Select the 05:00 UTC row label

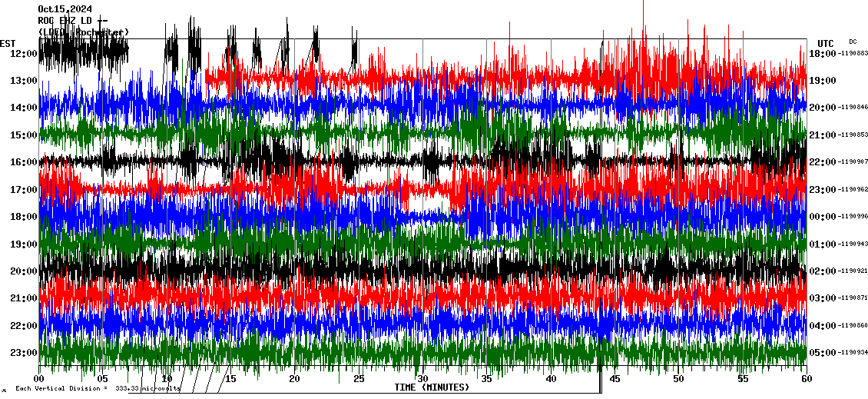pos(822,353)
